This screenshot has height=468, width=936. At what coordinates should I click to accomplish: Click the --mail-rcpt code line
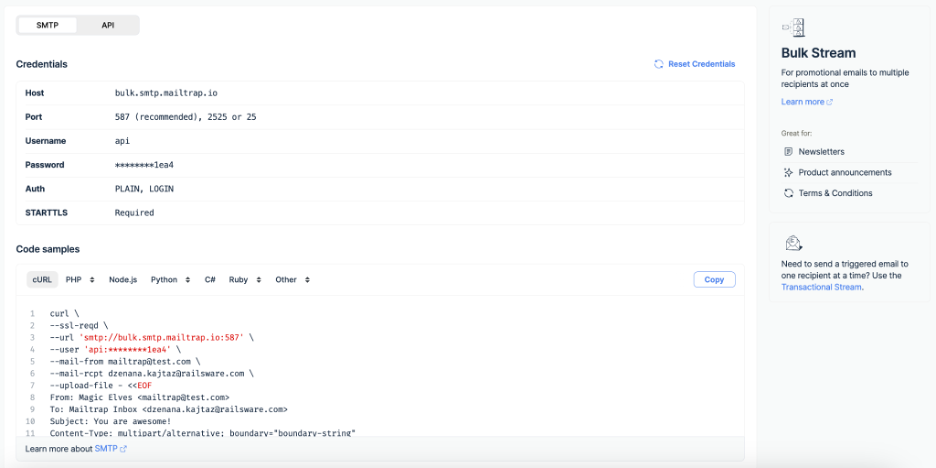(152, 373)
